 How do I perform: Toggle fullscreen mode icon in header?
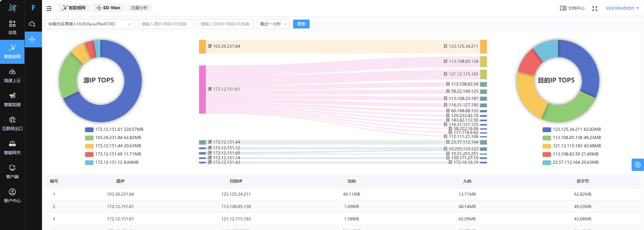pos(594,8)
